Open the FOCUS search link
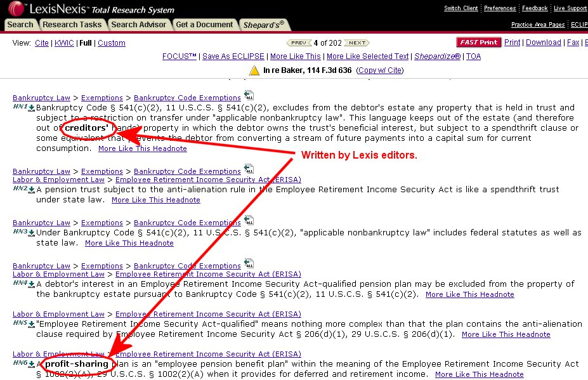Image resolution: width=588 pixels, height=380 pixels. (180, 56)
